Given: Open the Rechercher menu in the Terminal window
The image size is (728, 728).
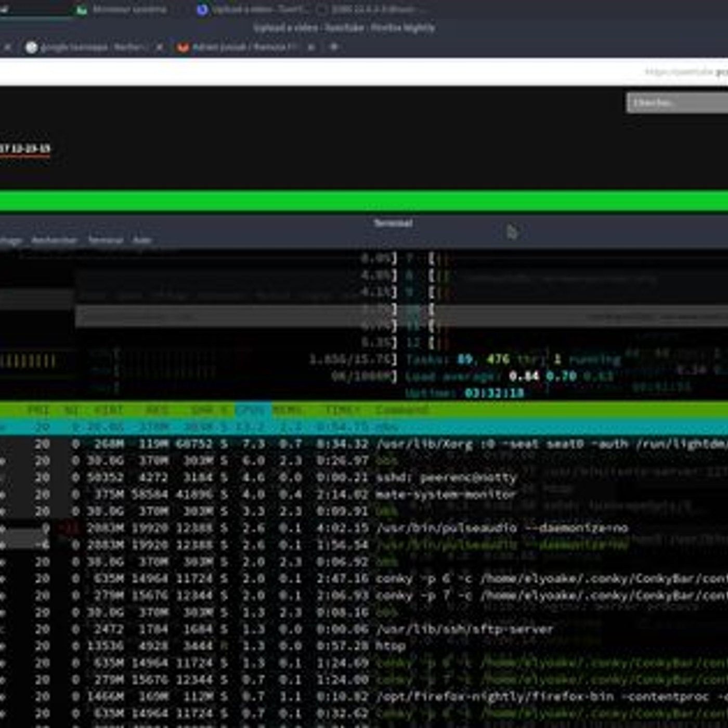Looking at the screenshot, I should [x=54, y=240].
